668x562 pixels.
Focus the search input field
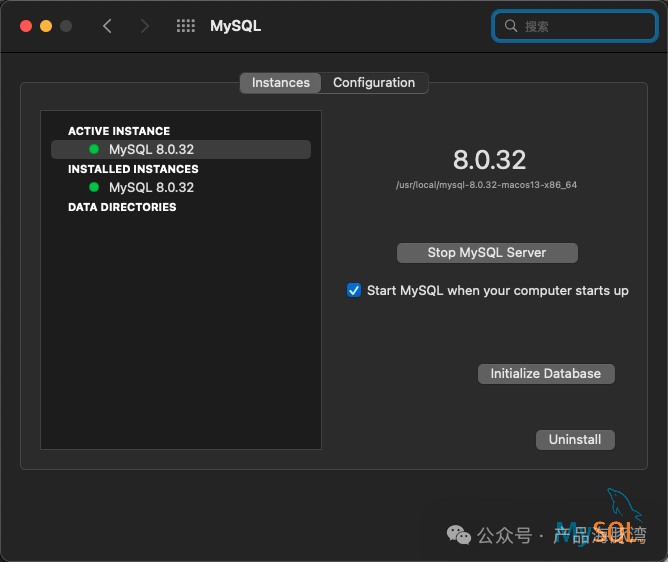coord(575,26)
